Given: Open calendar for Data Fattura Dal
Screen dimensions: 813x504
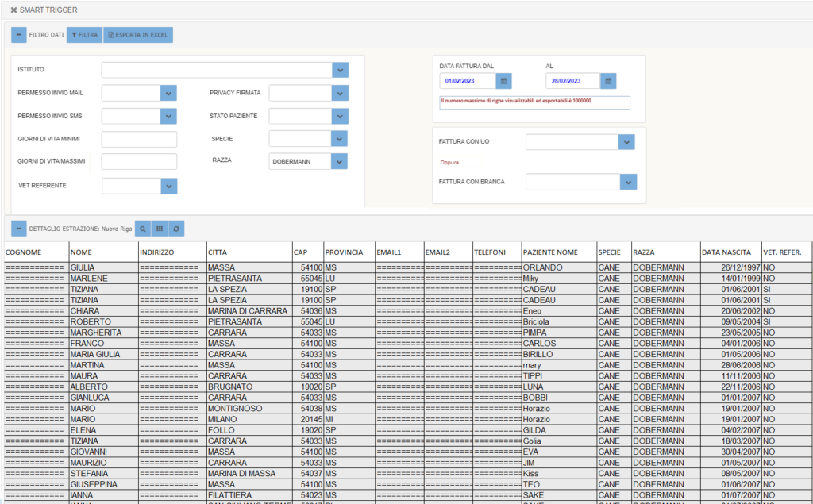Looking at the screenshot, I should [504, 81].
